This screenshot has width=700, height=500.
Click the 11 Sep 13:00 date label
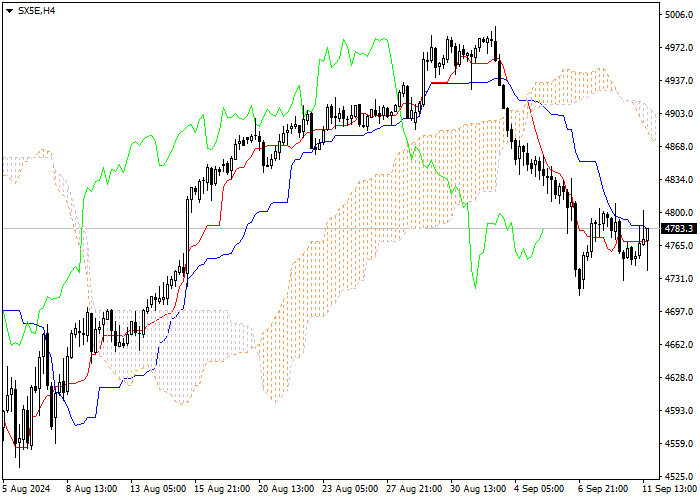coord(670,489)
